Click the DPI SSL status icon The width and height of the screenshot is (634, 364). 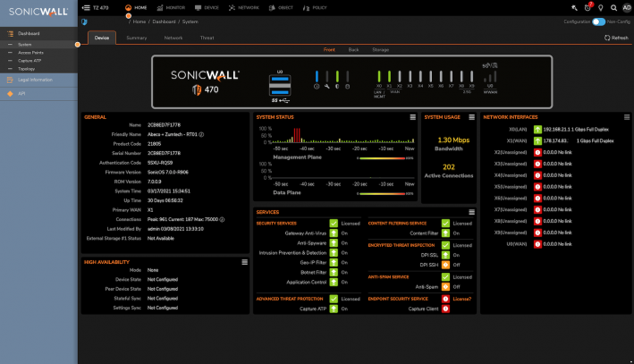pyautogui.click(x=445, y=255)
